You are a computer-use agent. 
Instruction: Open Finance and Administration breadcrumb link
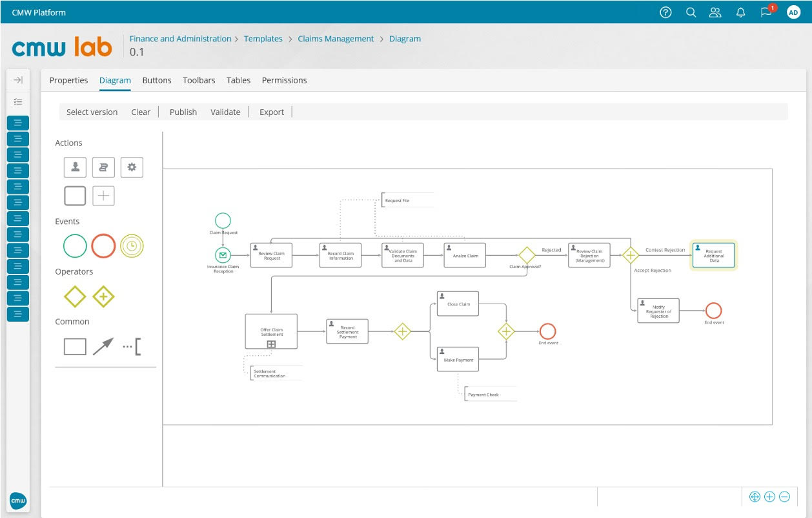180,39
